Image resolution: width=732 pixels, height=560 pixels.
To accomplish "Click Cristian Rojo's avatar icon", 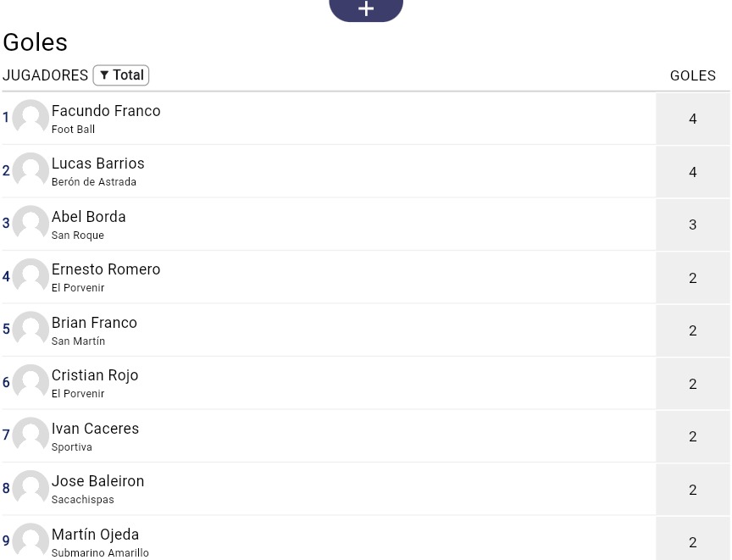I will [x=30, y=382].
